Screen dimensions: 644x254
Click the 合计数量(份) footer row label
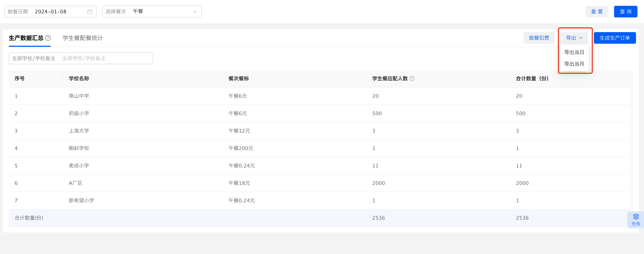[29, 218]
